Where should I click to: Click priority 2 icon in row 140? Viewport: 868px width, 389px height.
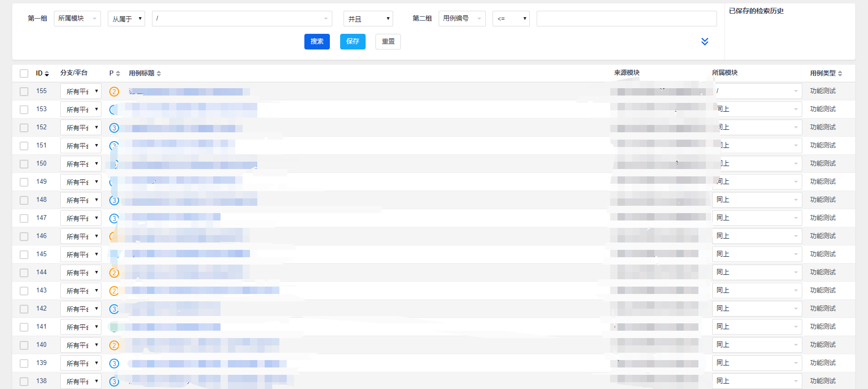(114, 345)
